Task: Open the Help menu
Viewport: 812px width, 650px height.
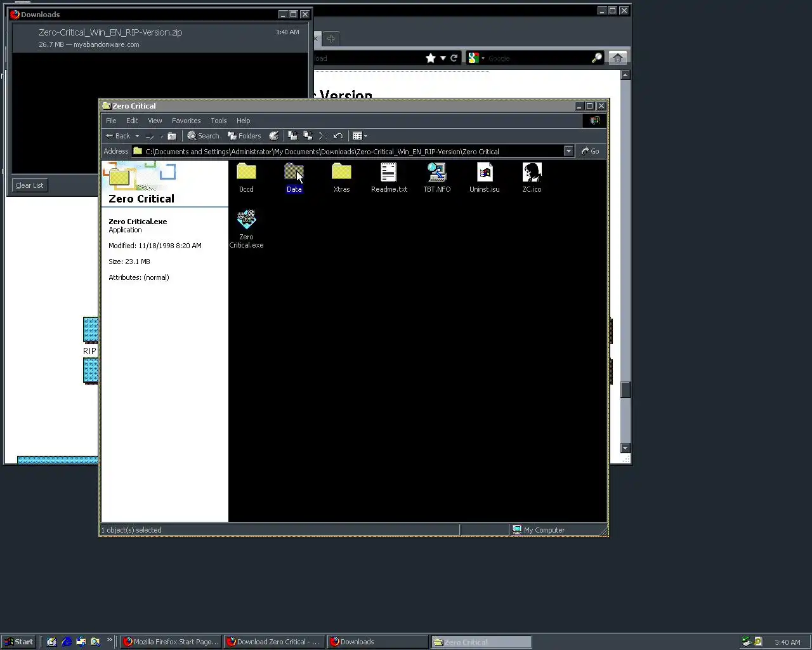Action: [244, 121]
